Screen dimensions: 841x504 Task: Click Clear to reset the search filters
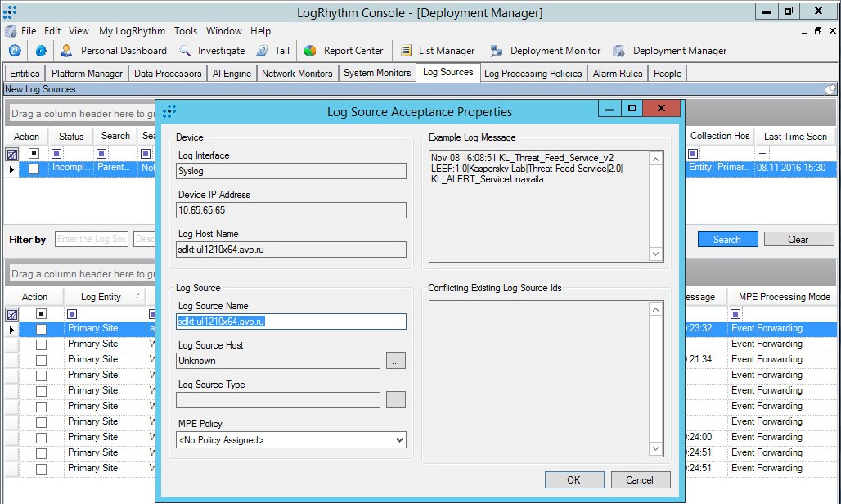[798, 238]
